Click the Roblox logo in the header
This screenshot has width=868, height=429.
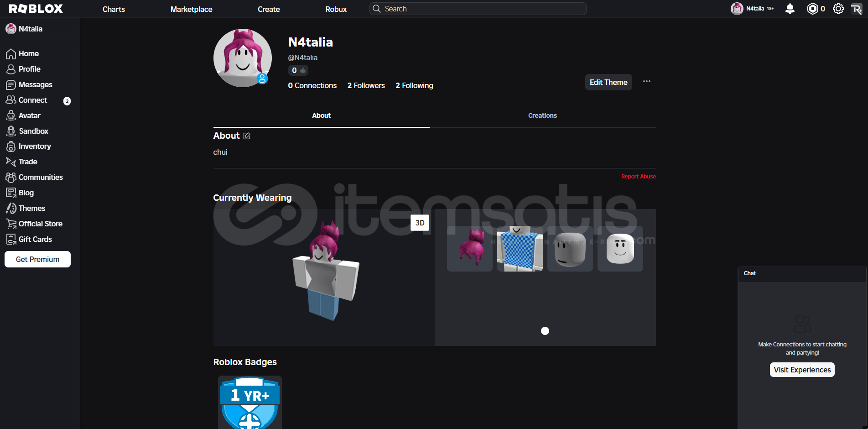point(36,9)
